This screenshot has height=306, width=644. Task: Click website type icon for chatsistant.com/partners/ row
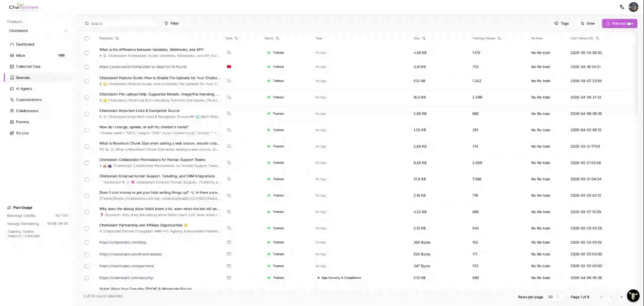[x=229, y=266]
